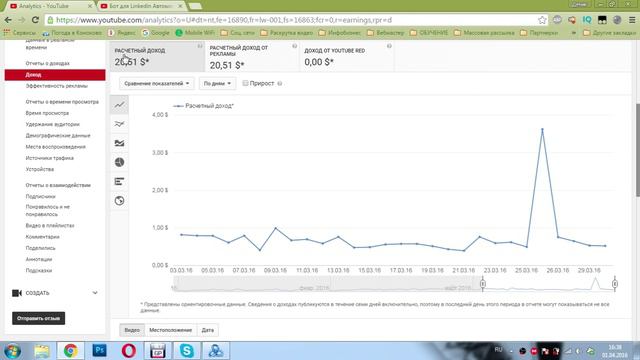Click the browser back arrow
Screen dimensions: 640x360
click(8, 20)
